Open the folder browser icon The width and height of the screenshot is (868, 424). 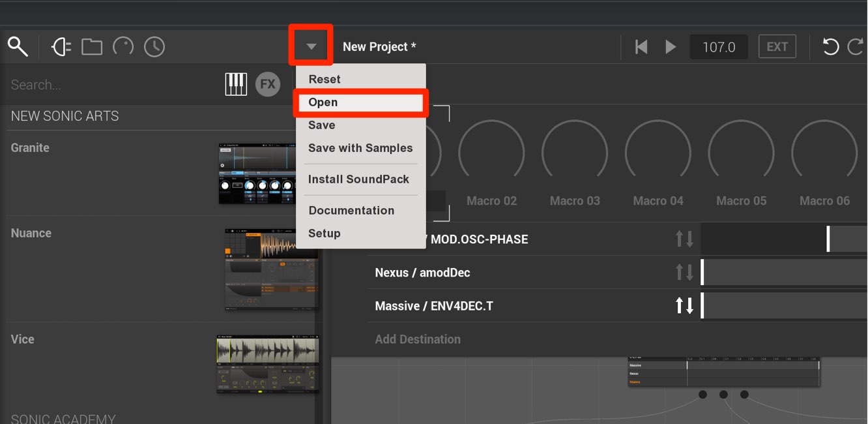pyautogui.click(x=92, y=46)
